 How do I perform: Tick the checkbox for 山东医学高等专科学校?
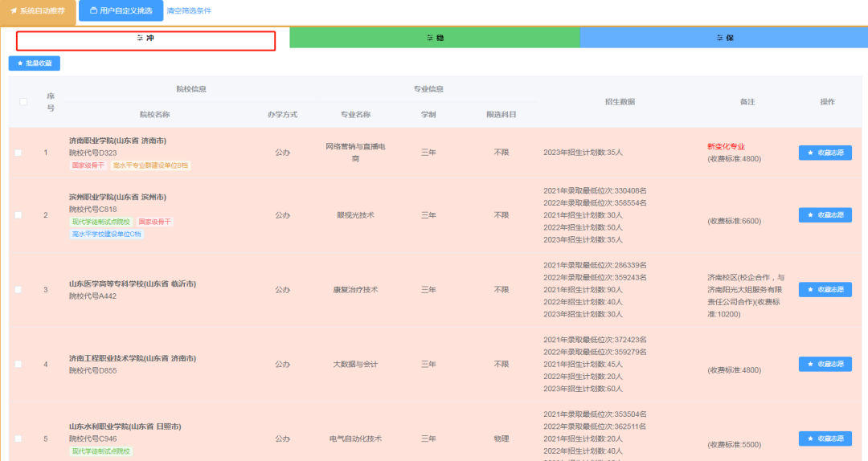coord(18,290)
